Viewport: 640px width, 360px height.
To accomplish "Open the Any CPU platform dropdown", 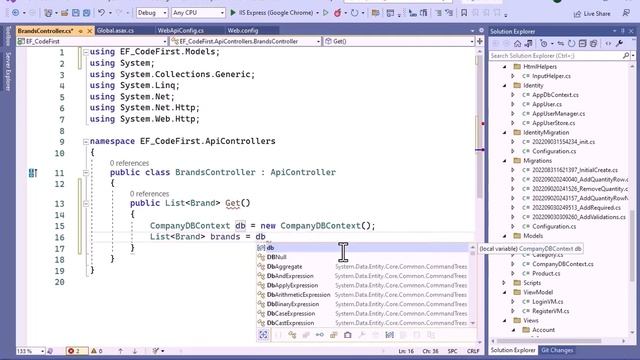I will coord(198,13).
